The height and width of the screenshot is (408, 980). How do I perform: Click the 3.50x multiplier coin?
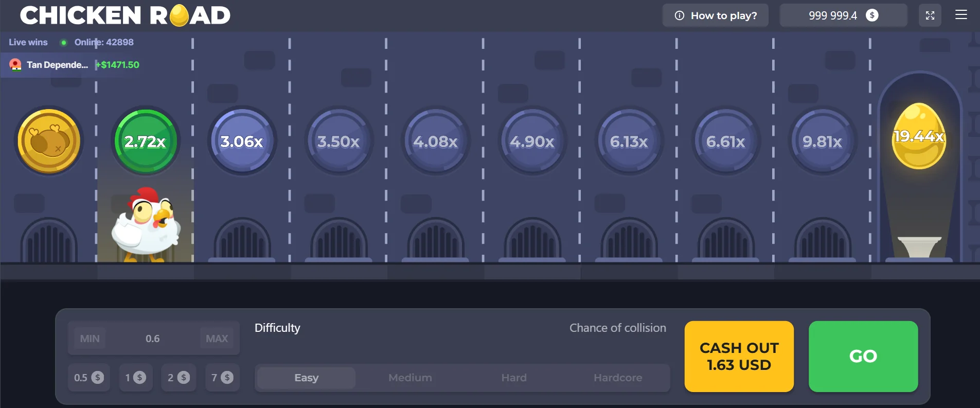338,141
